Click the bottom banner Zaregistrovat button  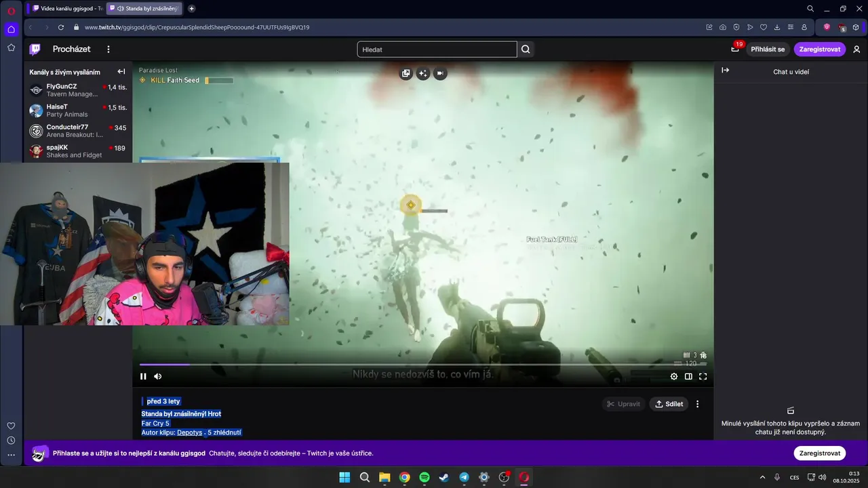(819, 453)
